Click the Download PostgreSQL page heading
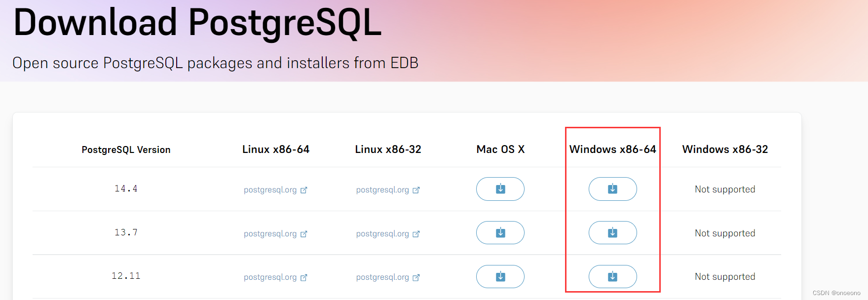868x300 pixels. (197, 23)
